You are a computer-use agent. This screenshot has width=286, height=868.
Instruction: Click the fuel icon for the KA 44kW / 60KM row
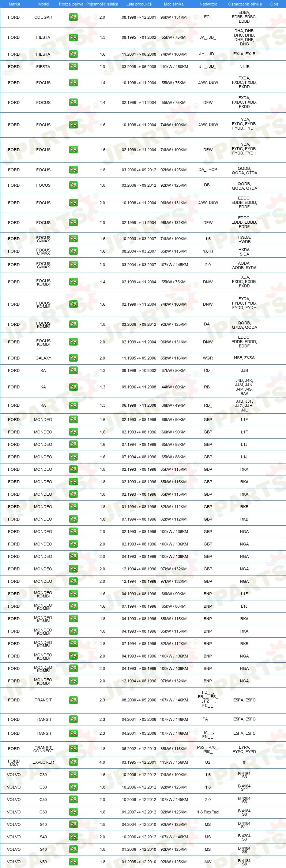[x=73, y=387]
